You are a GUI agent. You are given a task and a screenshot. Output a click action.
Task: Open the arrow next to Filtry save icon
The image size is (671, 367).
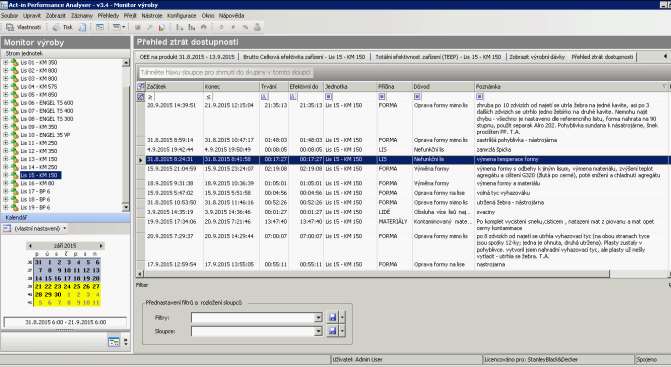click(x=342, y=317)
